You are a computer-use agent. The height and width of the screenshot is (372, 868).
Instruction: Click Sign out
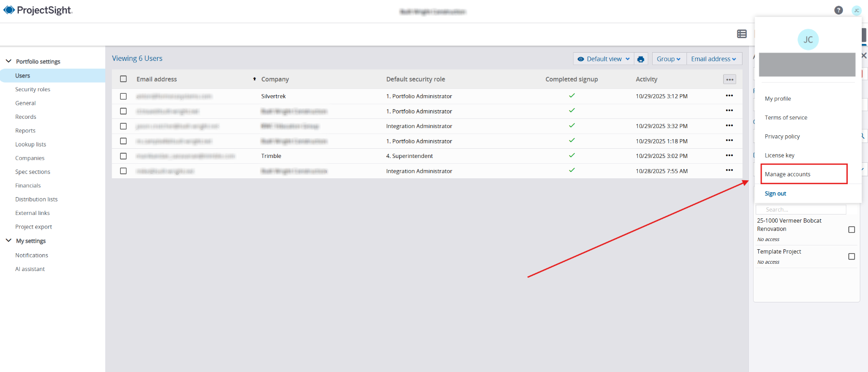(775, 193)
